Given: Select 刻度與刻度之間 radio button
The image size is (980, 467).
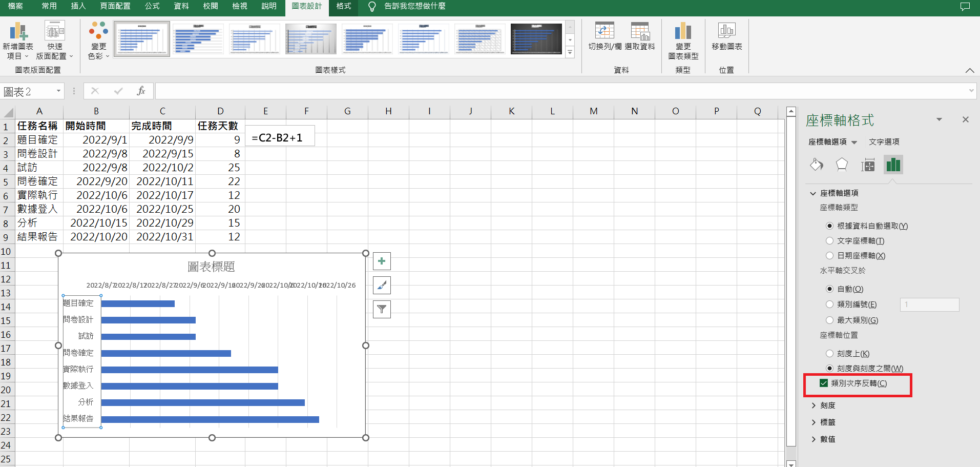Looking at the screenshot, I should (x=830, y=368).
